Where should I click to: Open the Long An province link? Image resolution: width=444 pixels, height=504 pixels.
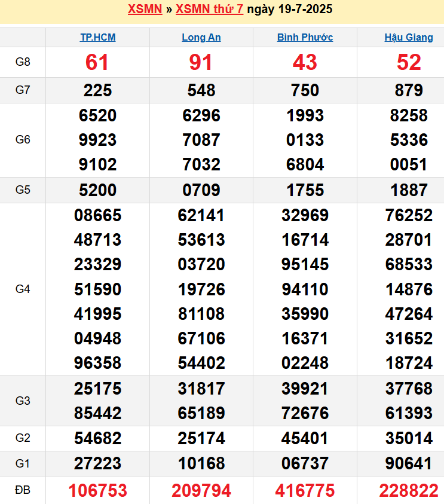(201, 37)
